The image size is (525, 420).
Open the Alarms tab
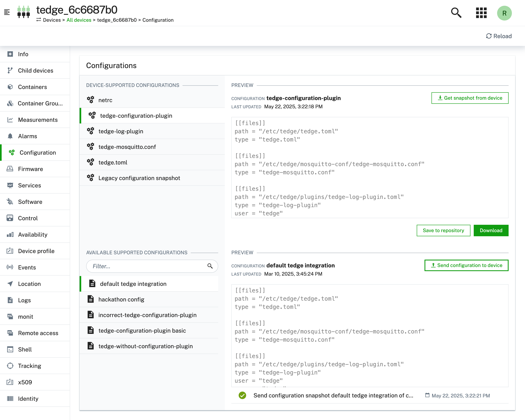(27, 136)
